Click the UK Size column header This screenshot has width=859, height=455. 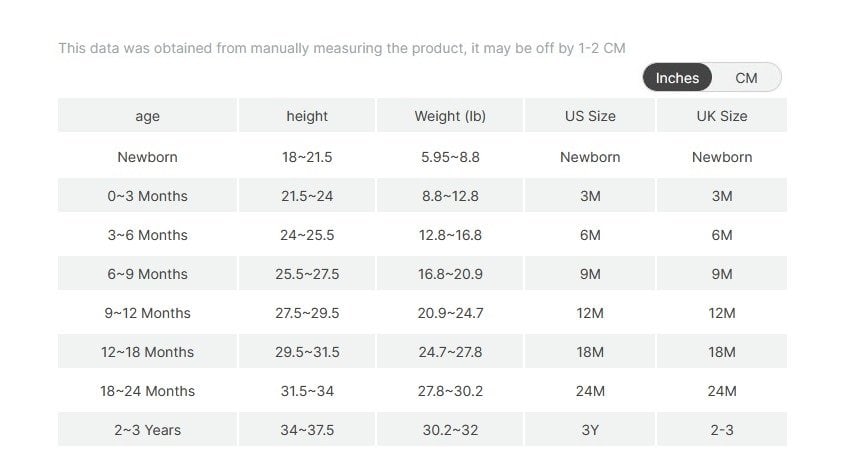coord(722,116)
